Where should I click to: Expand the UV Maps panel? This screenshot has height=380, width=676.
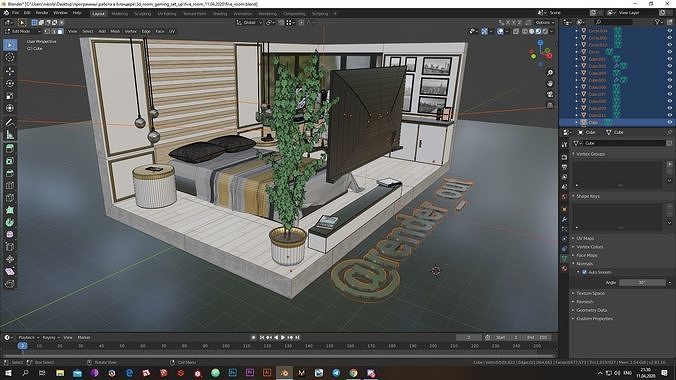pyautogui.click(x=585, y=239)
